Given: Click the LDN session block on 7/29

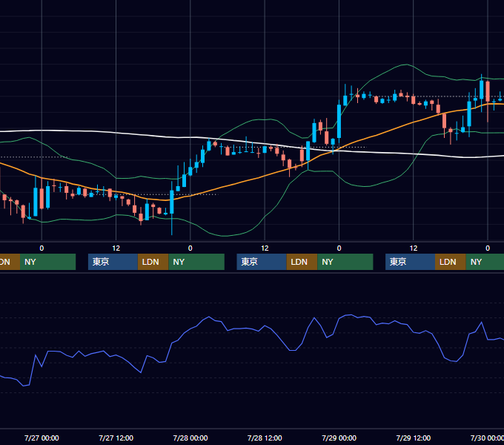Looking at the screenshot, I should point(451,262).
